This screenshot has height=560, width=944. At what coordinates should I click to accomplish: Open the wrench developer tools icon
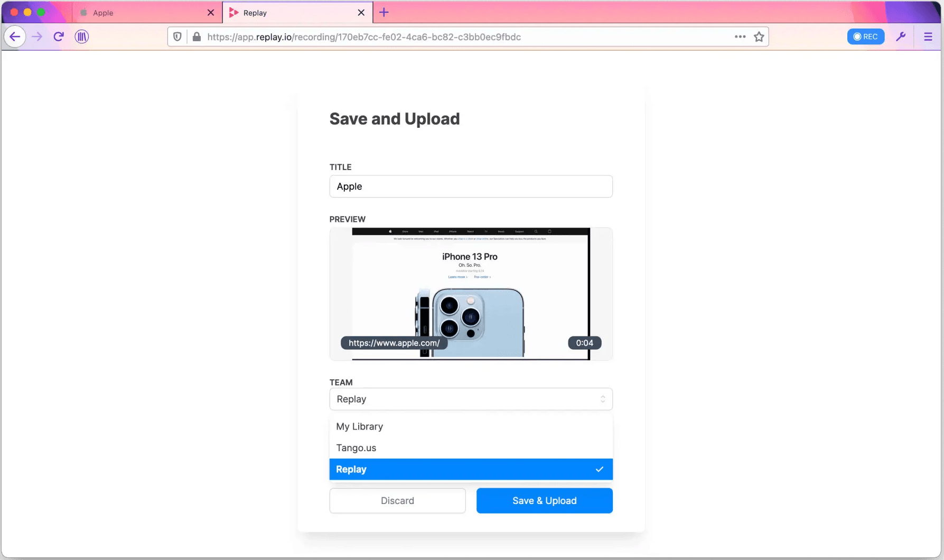pyautogui.click(x=901, y=36)
